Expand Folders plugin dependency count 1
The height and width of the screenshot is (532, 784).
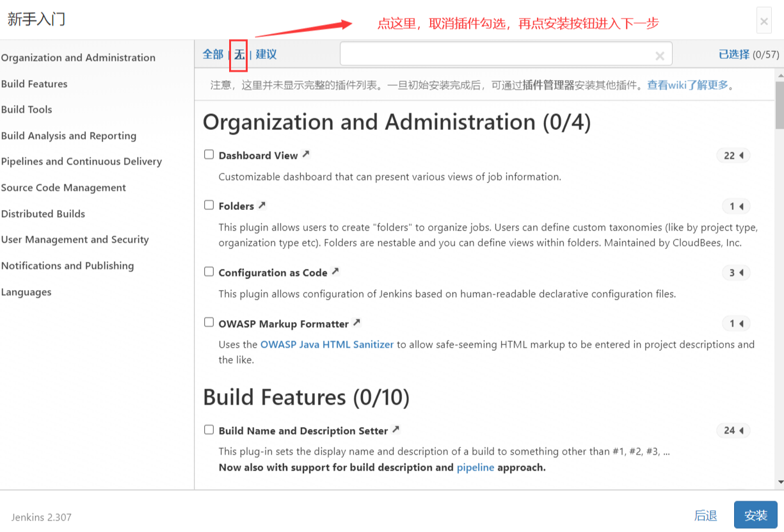(x=736, y=206)
